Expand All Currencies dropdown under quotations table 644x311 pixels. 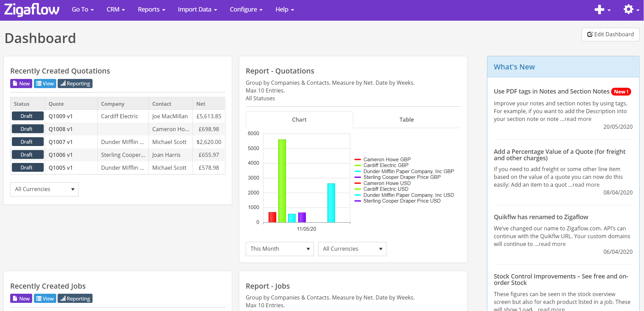[44, 189]
